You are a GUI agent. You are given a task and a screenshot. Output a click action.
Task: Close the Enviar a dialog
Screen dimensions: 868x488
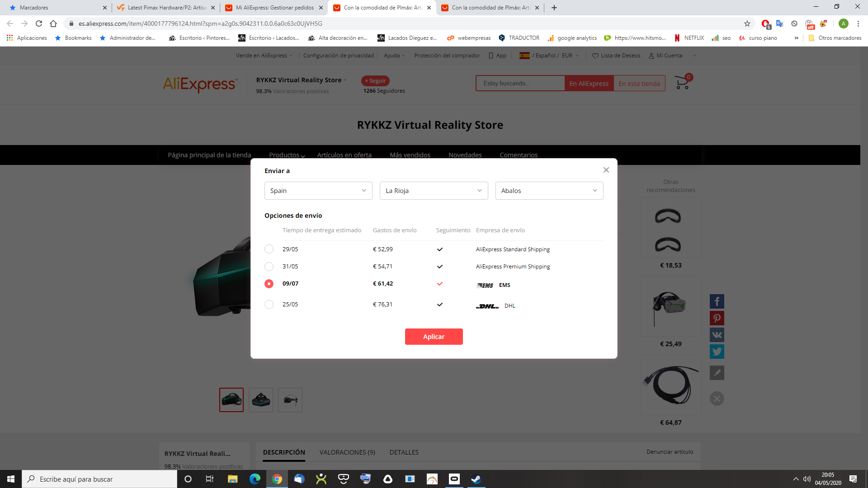606,170
